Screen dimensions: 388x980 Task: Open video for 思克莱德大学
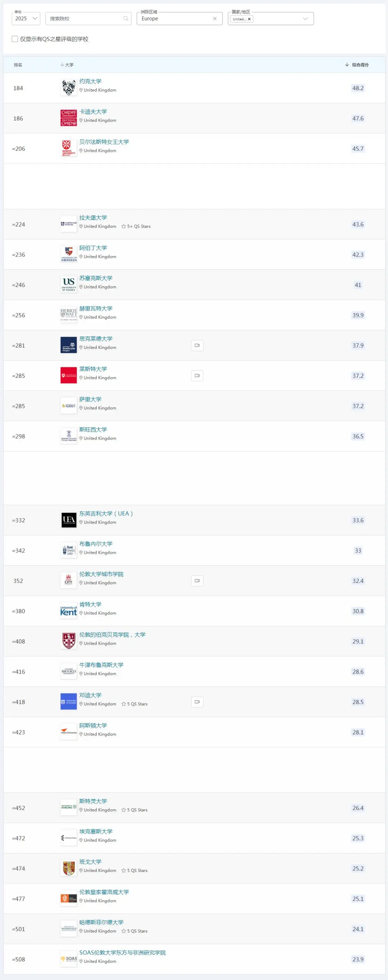pos(197,345)
